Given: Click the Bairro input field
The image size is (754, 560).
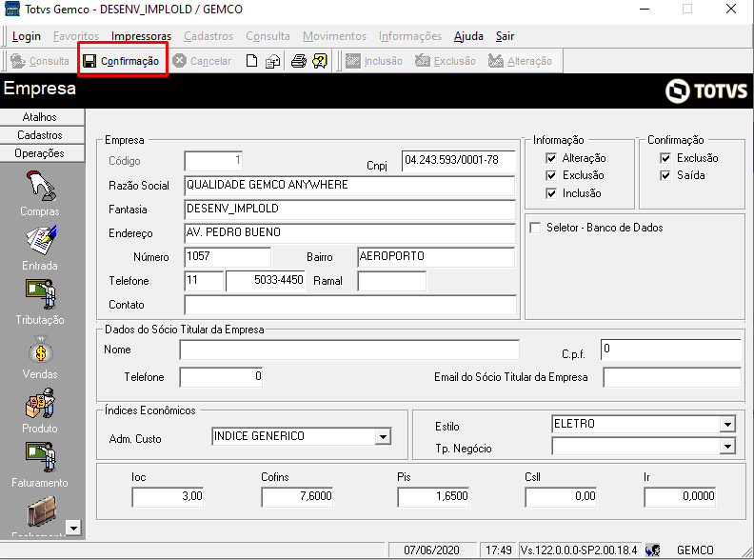Looking at the screenshot, I should pos(436,257).
